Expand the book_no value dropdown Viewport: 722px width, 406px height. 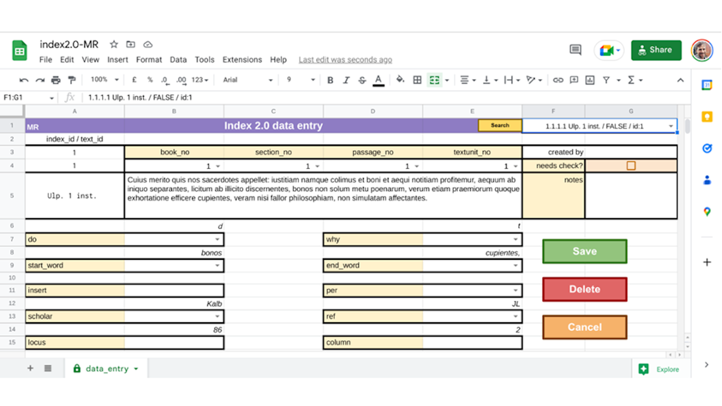coord(219,166)
